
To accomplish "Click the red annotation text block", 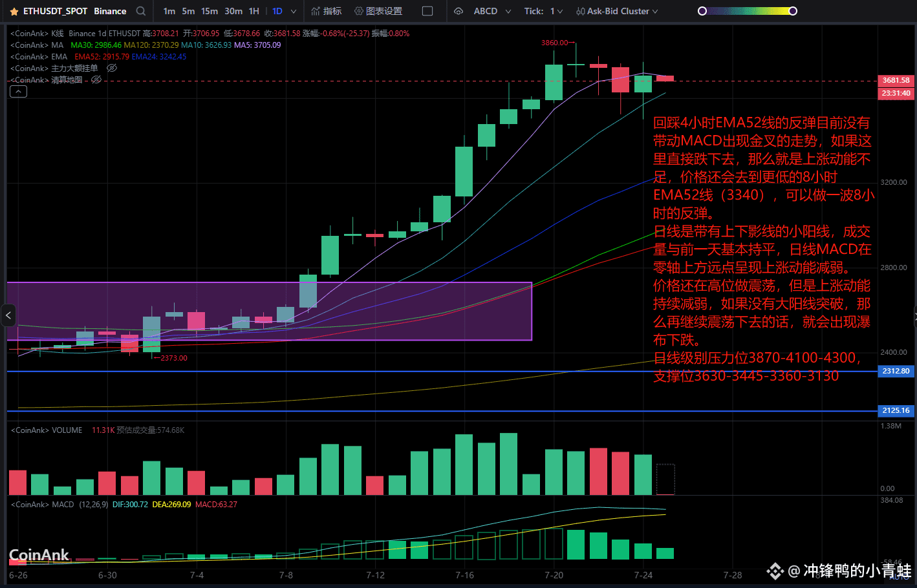I will coord(762,249).
